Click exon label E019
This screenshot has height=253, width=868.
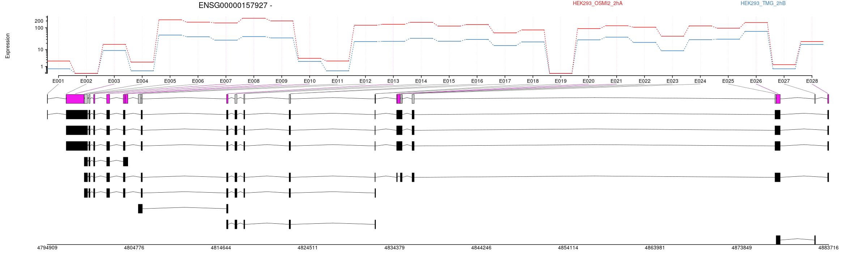coord(561,81)
